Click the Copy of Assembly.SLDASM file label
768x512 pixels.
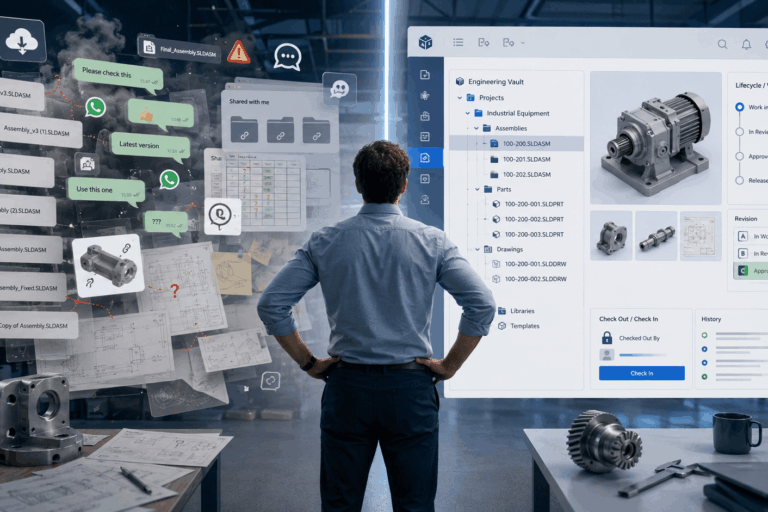pyautogui.click(x=33, y=325)
